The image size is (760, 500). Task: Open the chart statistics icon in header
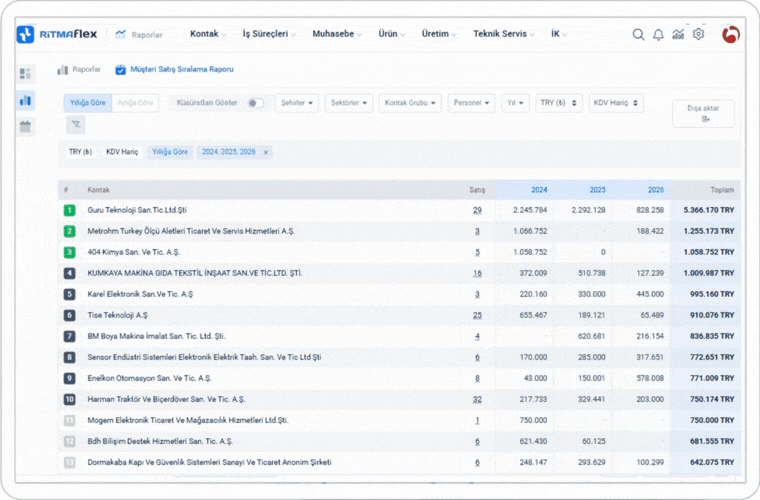point(678,34)
